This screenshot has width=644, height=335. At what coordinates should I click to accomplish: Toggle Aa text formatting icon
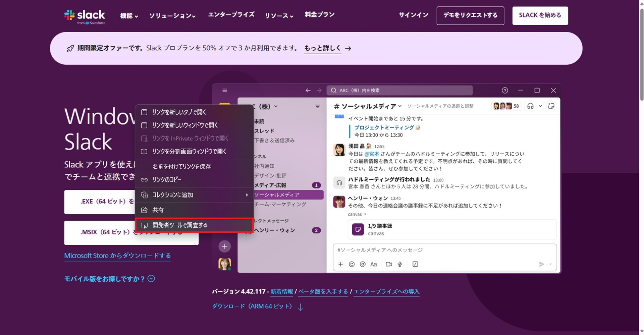click(x=373, y=264)
